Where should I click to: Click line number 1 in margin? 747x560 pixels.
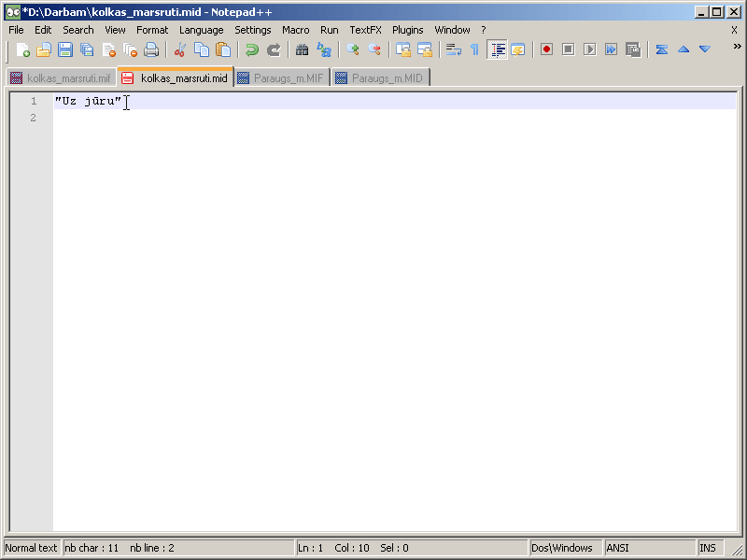click(34, 101)
